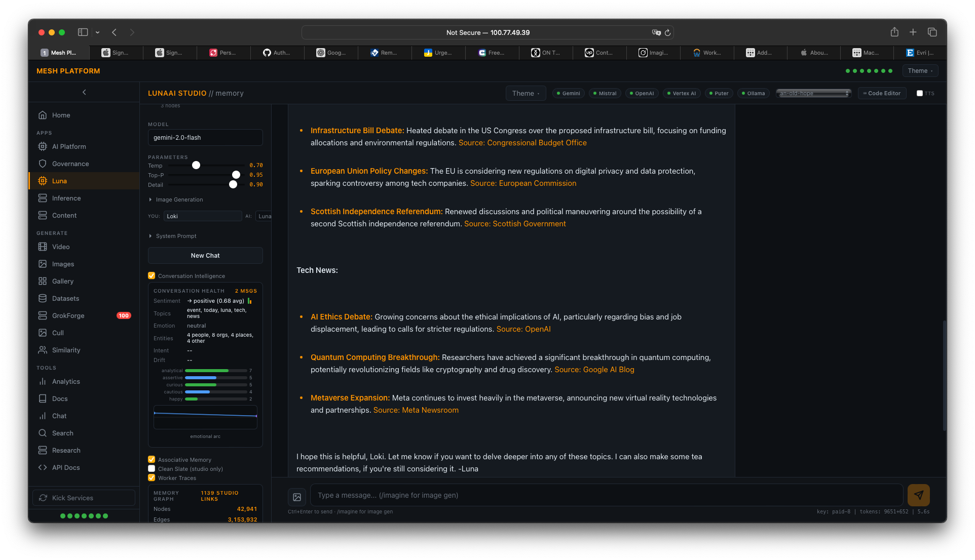Open the Analytics panel icon

click(43, 381)
